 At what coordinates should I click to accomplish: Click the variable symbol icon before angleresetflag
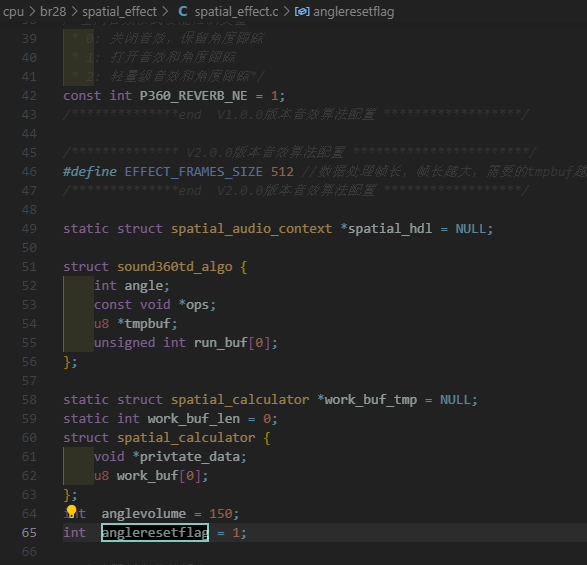302,12
